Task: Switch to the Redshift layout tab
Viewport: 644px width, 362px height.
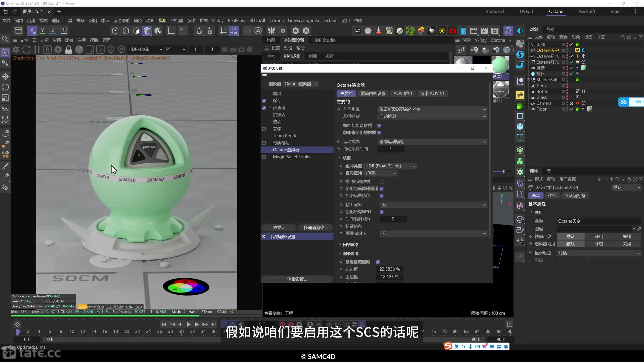Action: (x=587, y=11)
